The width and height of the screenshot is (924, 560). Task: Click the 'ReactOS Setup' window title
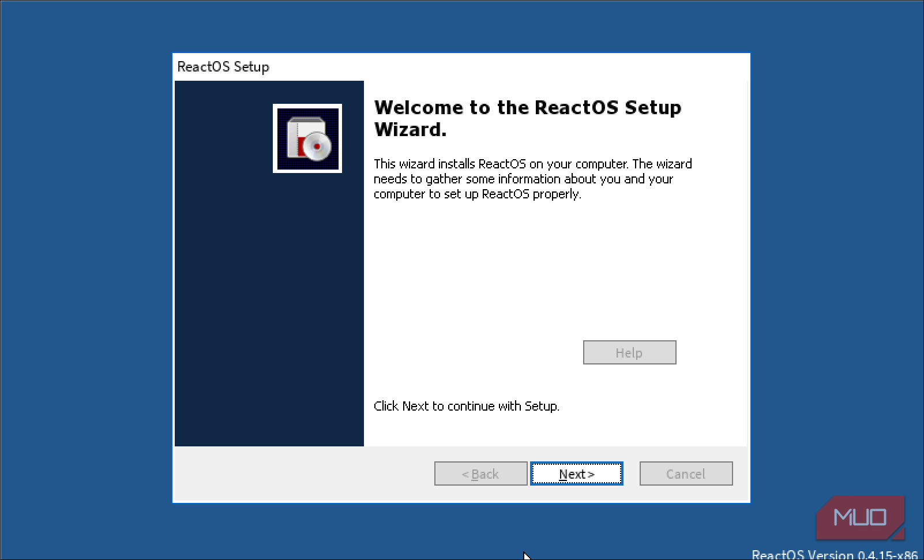[223, 67]
